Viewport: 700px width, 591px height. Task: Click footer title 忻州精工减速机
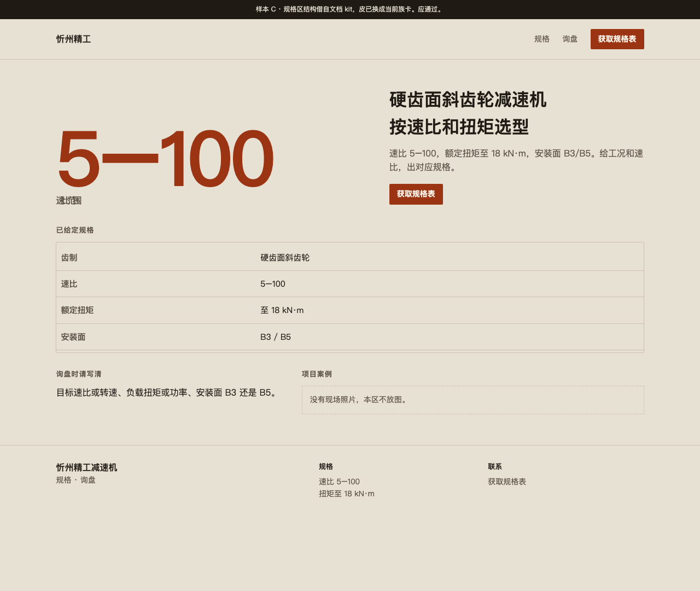coord(86,468)
